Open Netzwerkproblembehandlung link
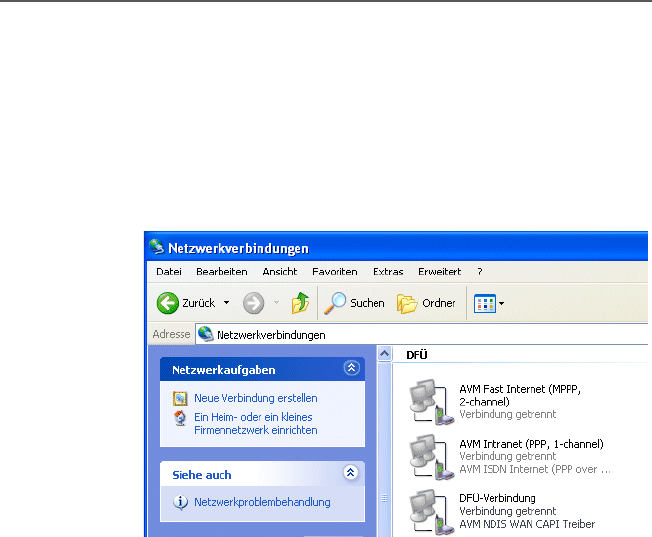The height and width of the screenshot is (537, 652). point(262,502)
